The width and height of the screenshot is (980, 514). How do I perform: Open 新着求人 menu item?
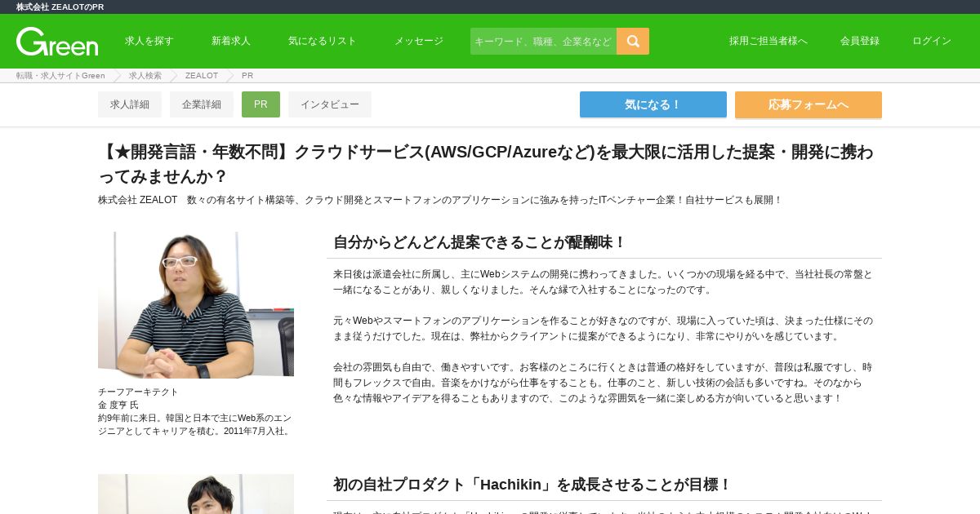point(231,41)
